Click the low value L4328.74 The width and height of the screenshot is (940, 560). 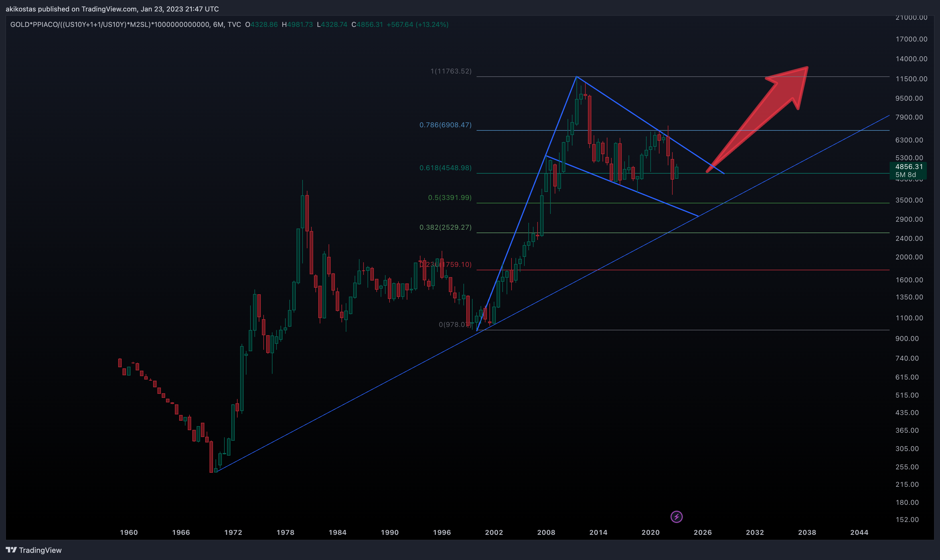click(x=332, y=25)
